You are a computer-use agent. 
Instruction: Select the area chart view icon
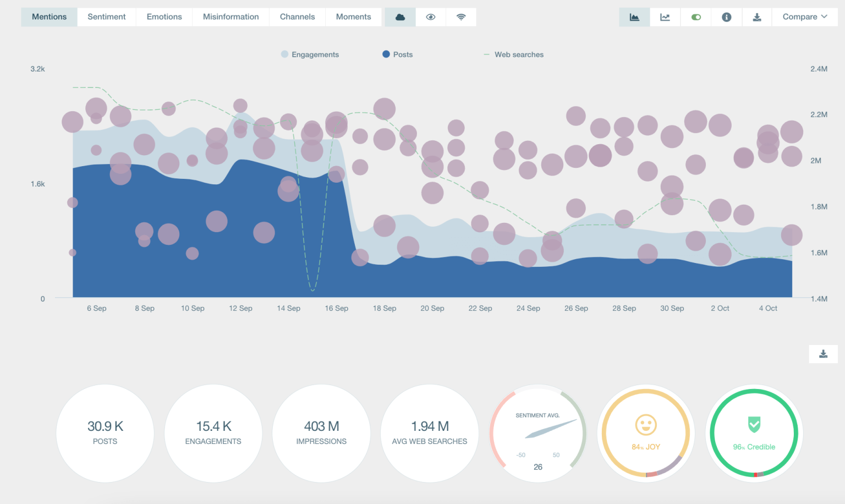tap(634, 17)
